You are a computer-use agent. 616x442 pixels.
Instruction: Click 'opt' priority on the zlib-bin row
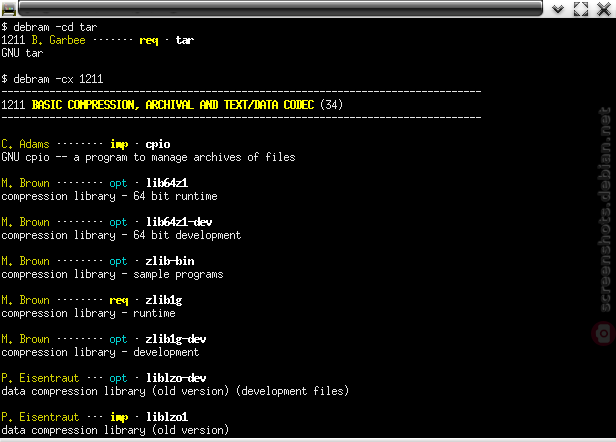point(118,261)
